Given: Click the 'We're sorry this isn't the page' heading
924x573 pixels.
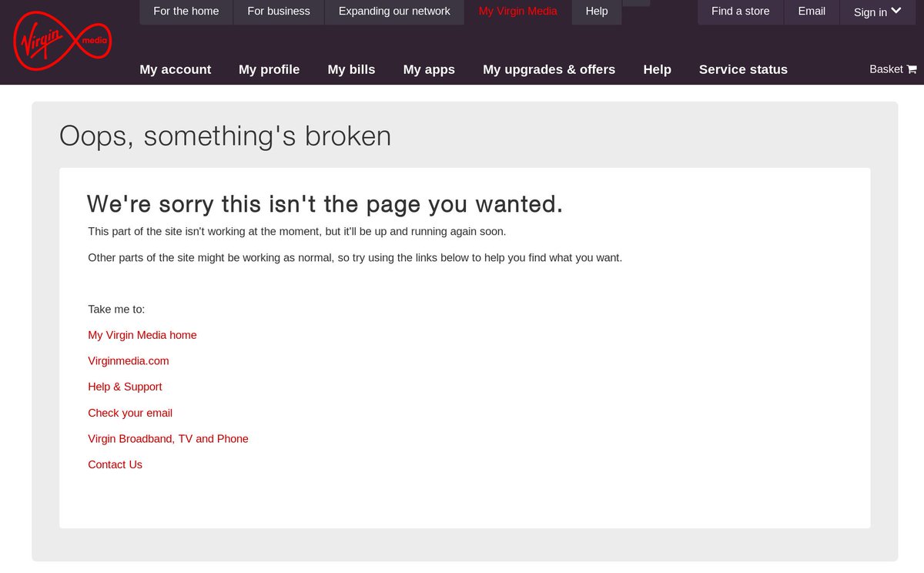Looking at the screenshot, I should pos(325,204).
